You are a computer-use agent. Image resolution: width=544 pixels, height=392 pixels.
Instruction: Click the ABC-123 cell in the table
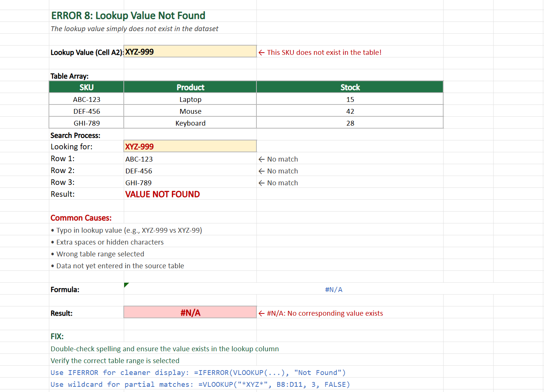[x=86, y=99]
